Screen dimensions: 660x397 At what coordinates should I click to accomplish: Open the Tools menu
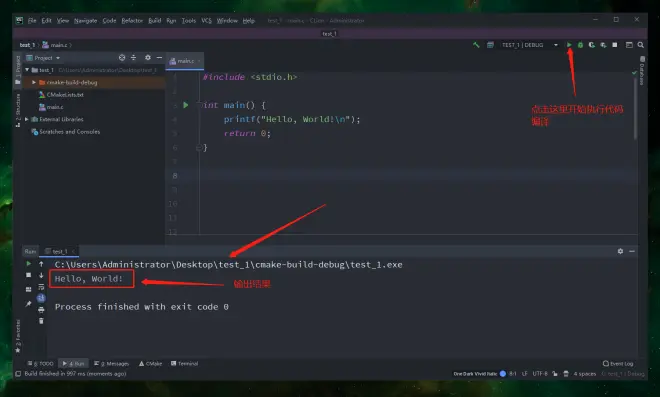click(189, 21)
